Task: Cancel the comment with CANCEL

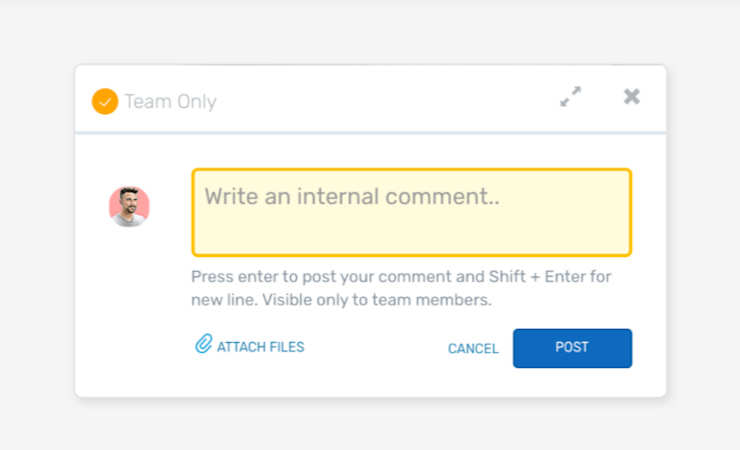Action: click(x=473, y=348)
